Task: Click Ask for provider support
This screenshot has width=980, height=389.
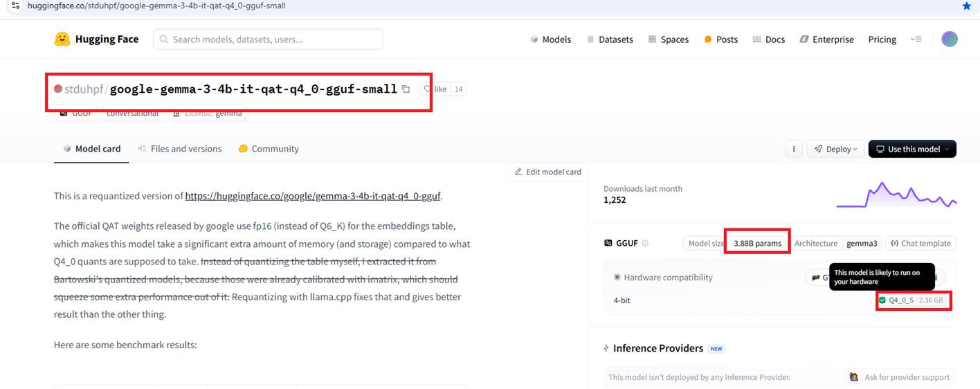Action: point(900,377)
